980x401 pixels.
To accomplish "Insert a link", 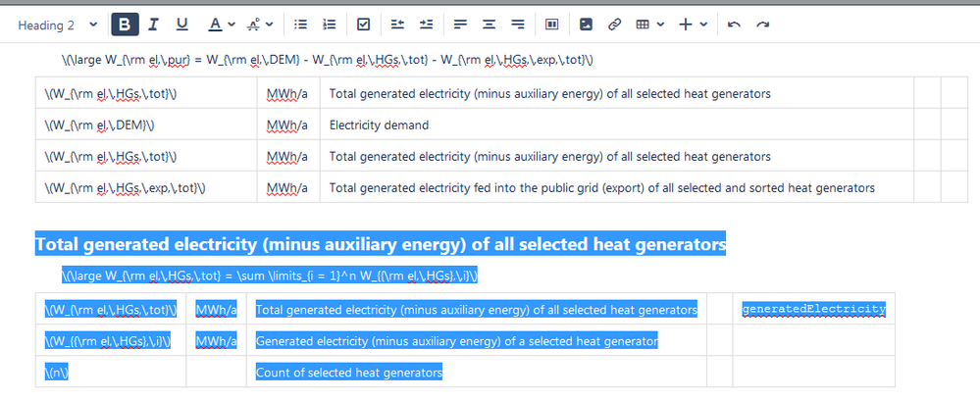I will coord(614,25).
